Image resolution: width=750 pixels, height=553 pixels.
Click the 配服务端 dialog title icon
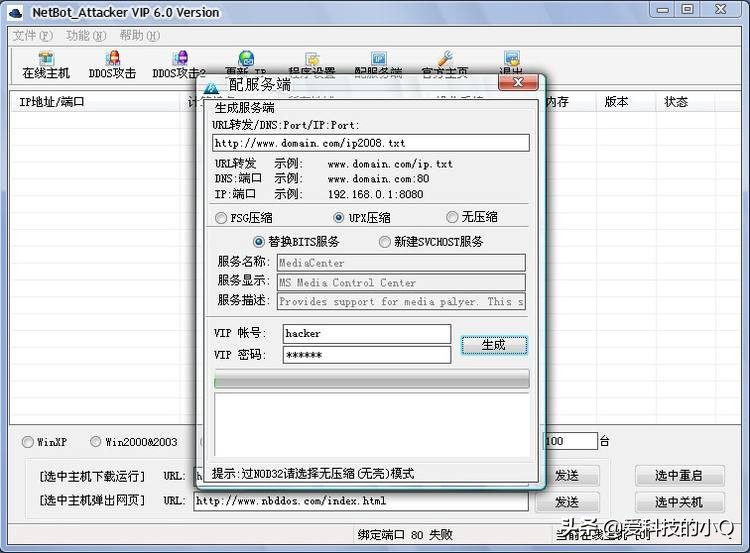tap(211, 88)
